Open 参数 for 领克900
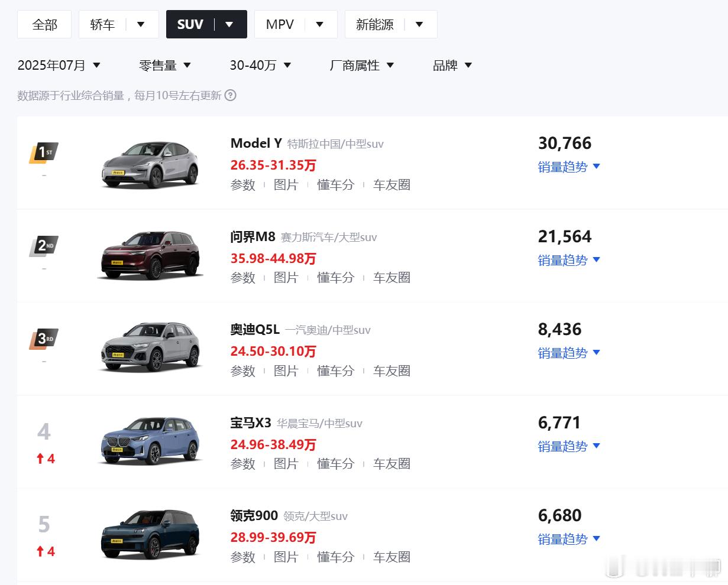Image resolution: width=728 pixels, height=585 pixels. (x=242, y=557)
